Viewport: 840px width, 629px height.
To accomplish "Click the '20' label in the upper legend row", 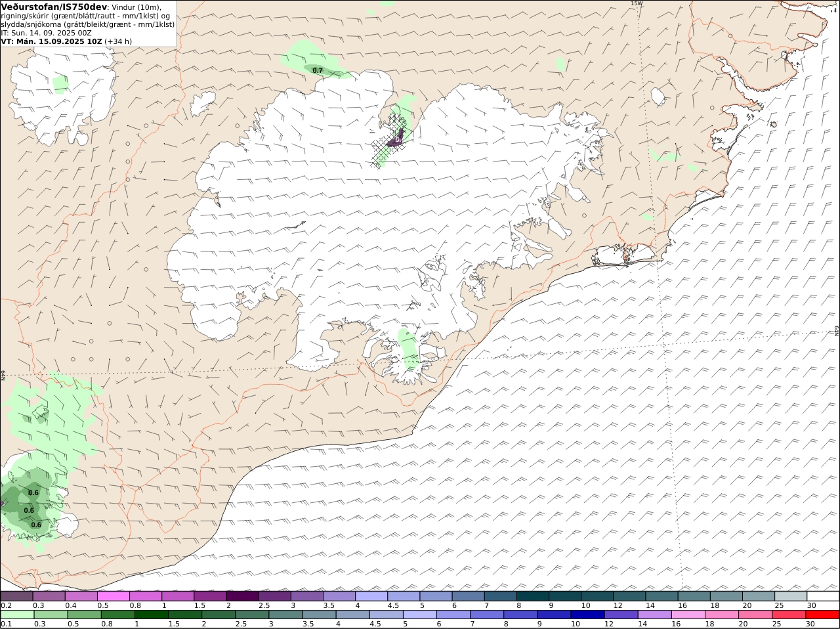I will pyautogui.click(x=747, y=605).
